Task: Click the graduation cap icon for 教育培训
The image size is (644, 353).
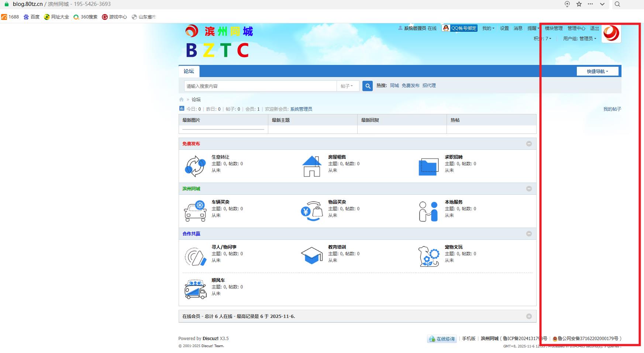Action: coord(312,255)
